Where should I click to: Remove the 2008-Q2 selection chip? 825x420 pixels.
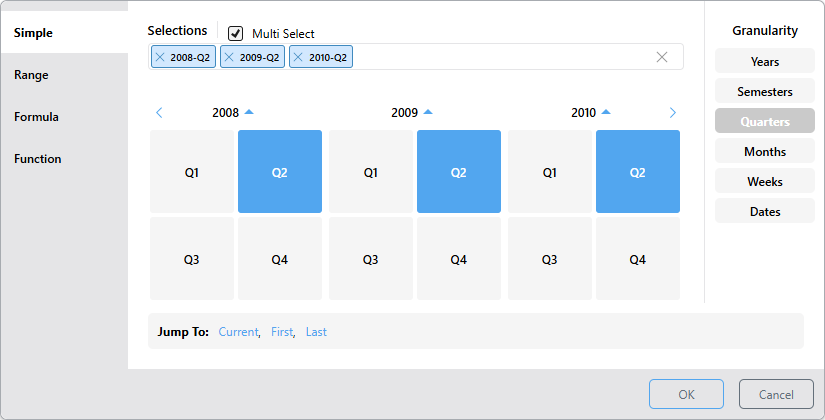(160, 57)
